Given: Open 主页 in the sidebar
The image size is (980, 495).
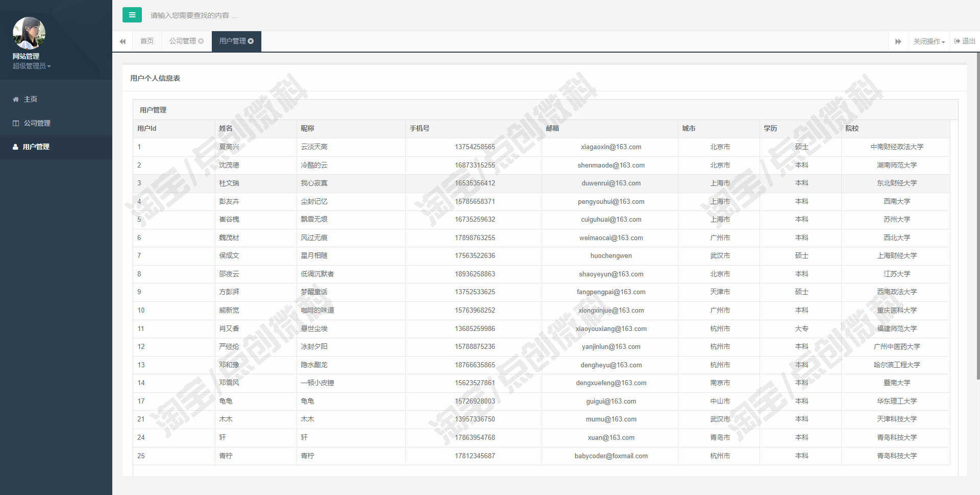Looking at the screenshot, I should (x=56, y=99).
